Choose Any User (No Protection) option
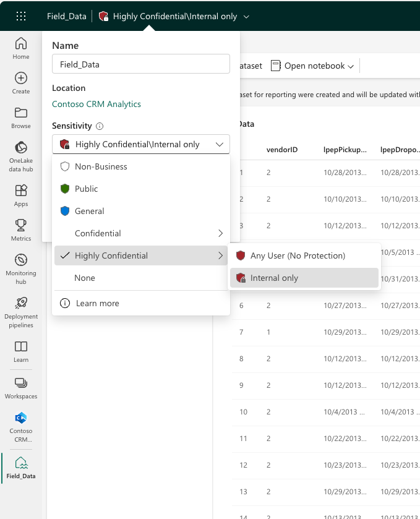 point(298,255)
